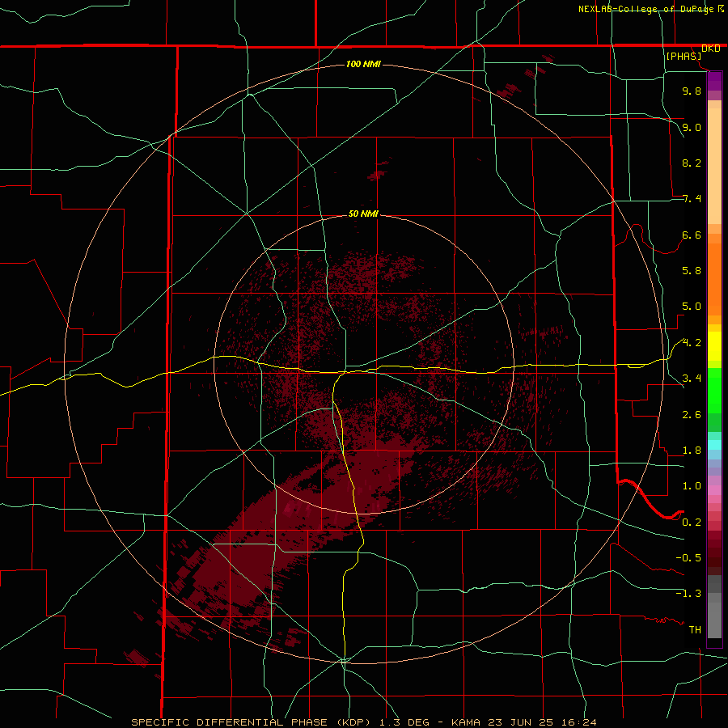Click the TH threshold legend label

(695, 630)
